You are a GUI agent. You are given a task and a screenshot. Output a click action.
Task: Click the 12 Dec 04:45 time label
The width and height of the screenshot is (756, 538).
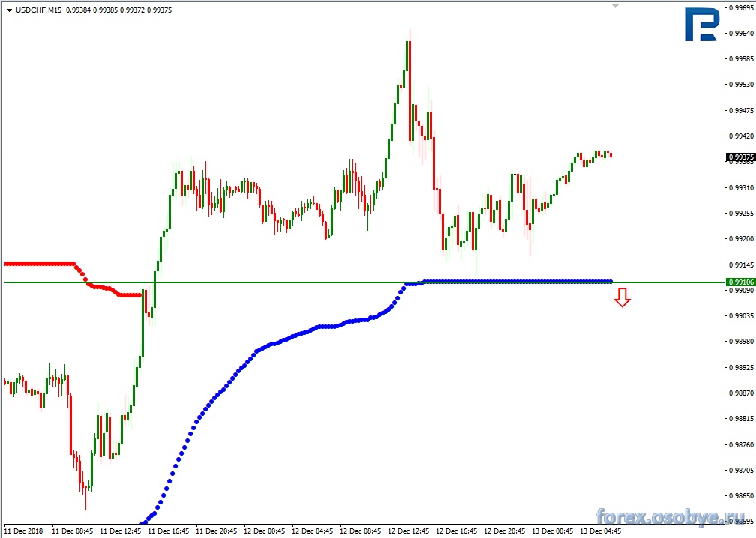[x=313, y=531]
